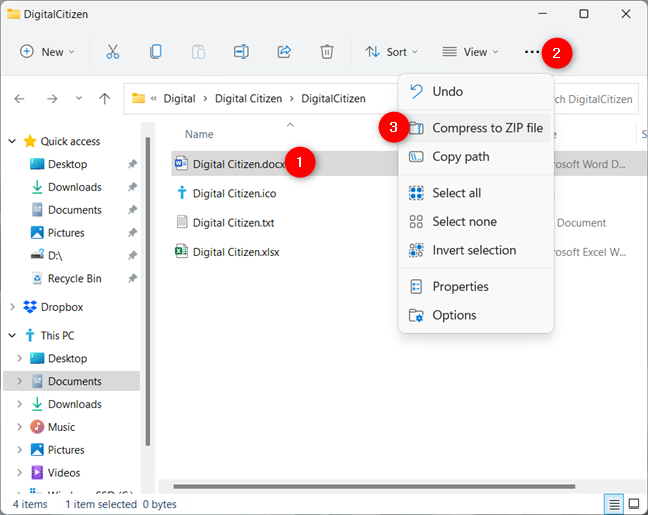Sort by the Name column header
Screen dimensions: 648x515
[199, 134]
